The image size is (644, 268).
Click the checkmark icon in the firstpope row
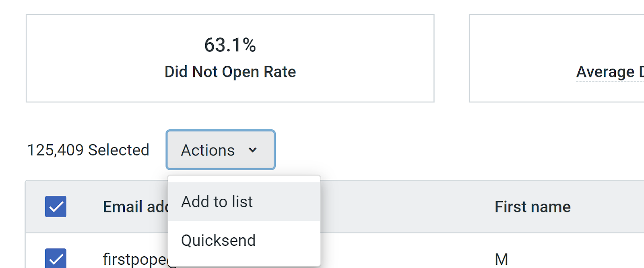pyautogui.click(x=56, y=259)
